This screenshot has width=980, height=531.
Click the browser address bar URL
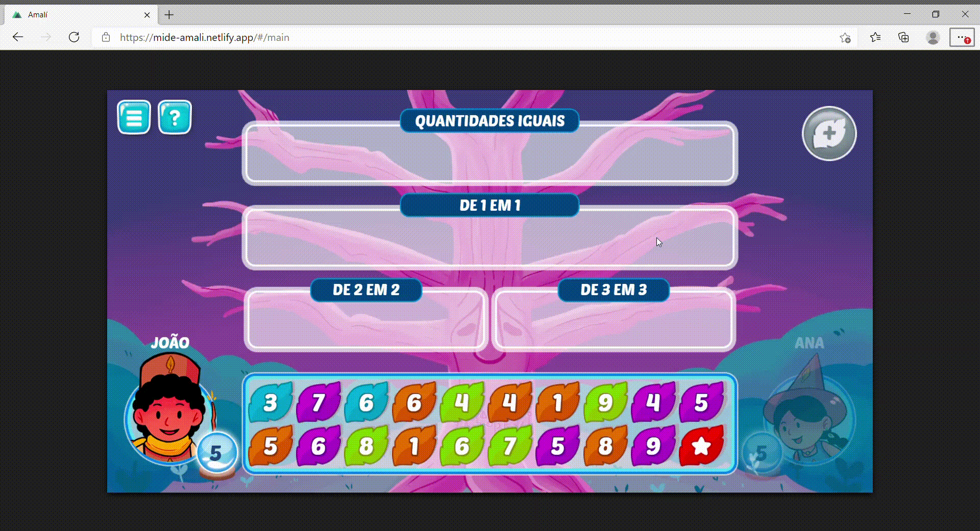(204, 37)
